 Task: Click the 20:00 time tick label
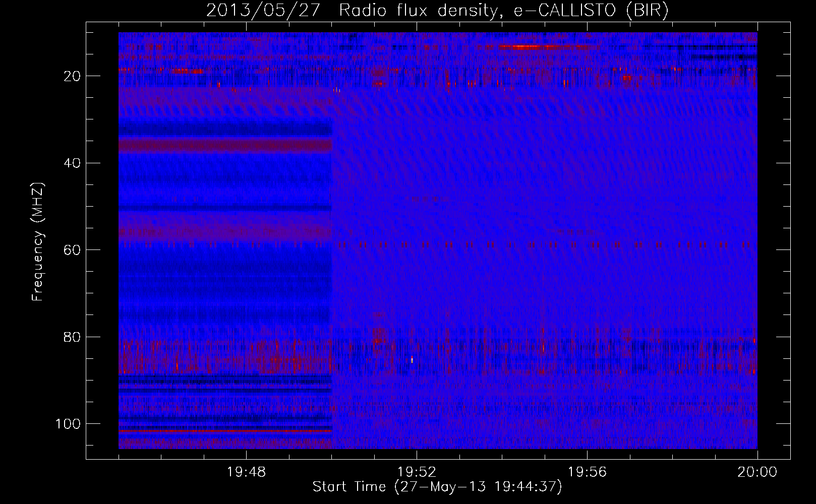757,472
